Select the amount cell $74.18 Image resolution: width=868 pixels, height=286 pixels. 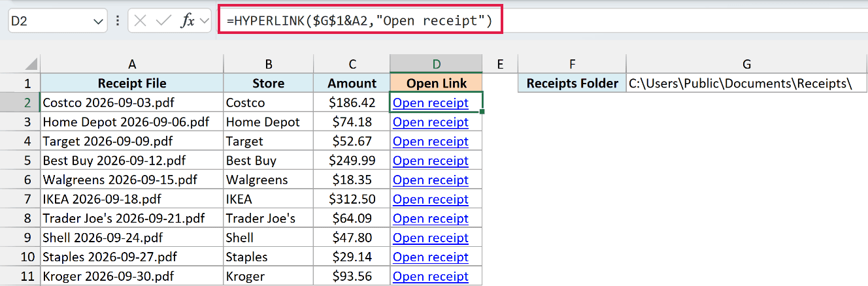352,122
